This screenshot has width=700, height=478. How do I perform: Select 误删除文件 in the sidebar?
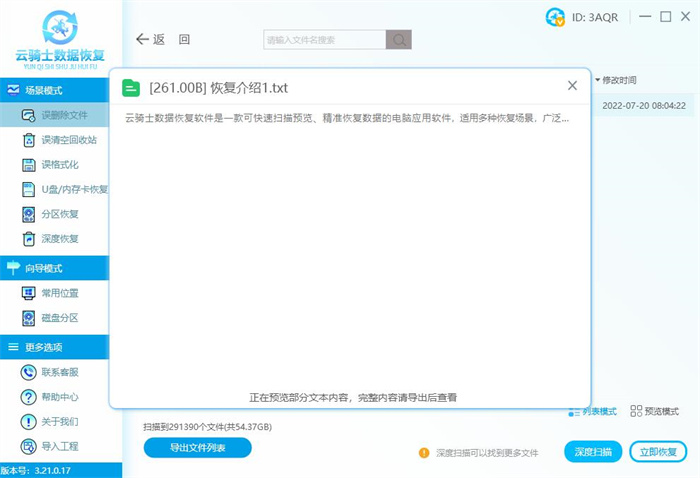pyautogui.click(x=64, y=115)
